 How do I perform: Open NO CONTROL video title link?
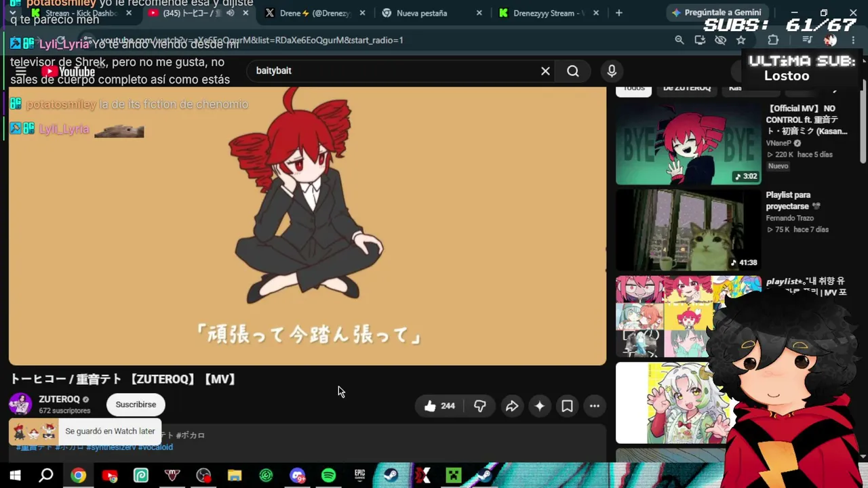(x=807, y=119)
